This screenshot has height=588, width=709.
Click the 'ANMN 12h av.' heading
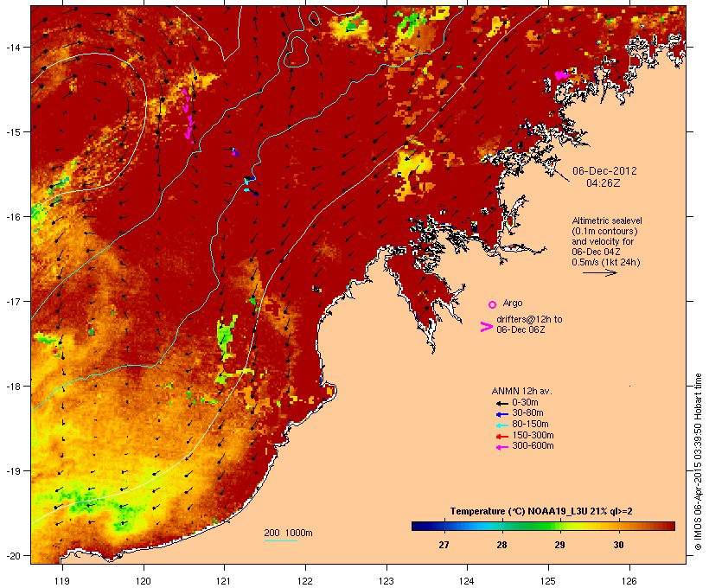(x=521, y=391)
